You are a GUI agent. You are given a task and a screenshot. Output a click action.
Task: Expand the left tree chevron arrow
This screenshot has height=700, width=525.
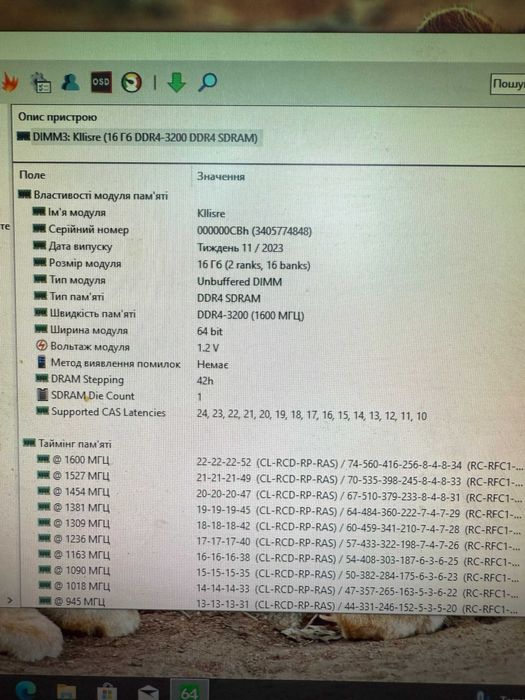pos(10,601)
